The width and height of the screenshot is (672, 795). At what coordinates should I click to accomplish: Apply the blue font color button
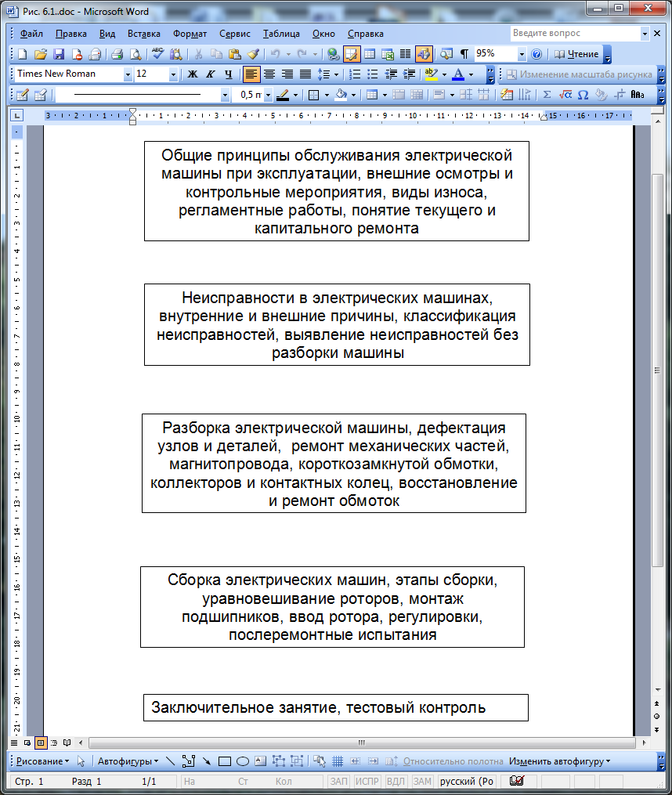458,74
